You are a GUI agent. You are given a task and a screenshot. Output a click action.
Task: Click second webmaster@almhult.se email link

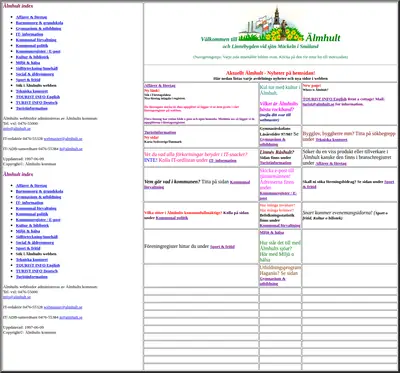click(63, 307)
